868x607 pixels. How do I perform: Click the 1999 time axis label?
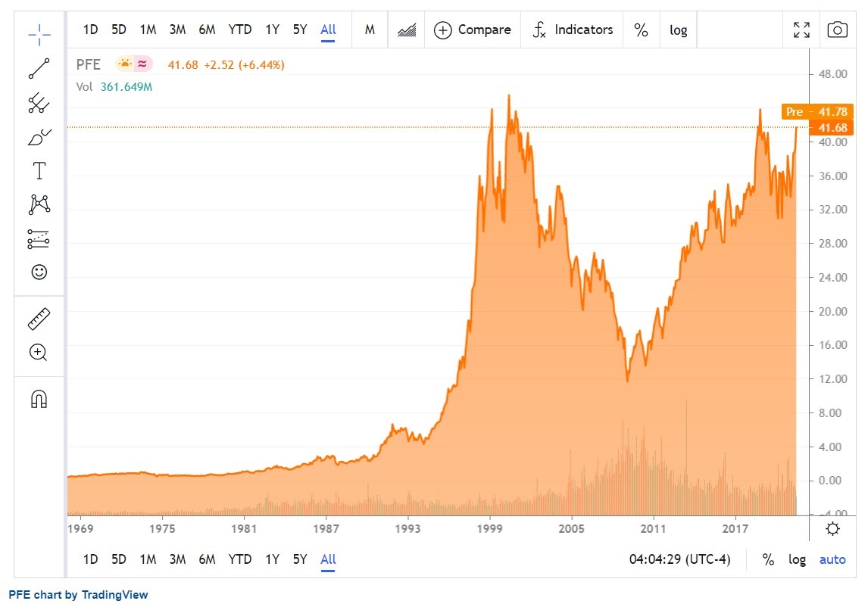point(489,529)
